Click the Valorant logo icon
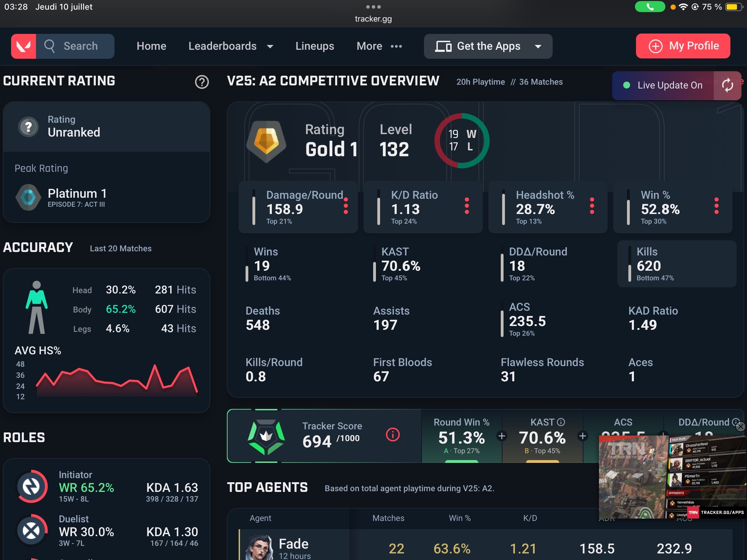 (x=24, y=46)
